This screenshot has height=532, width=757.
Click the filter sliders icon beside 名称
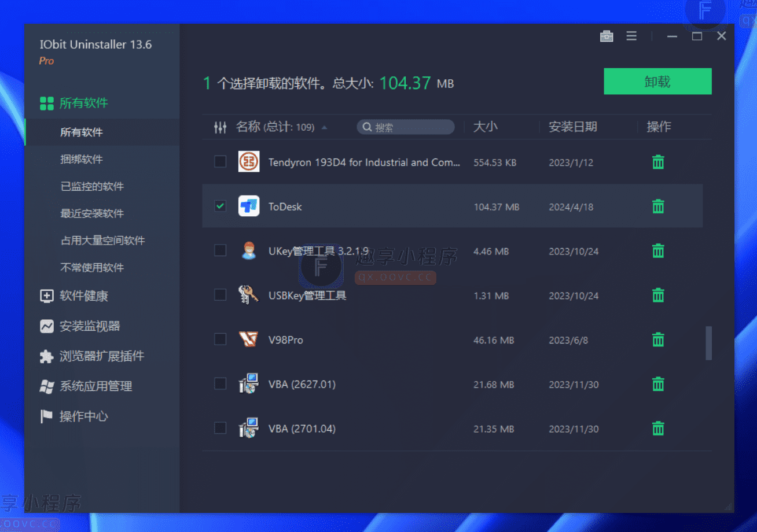coord(220,127)
